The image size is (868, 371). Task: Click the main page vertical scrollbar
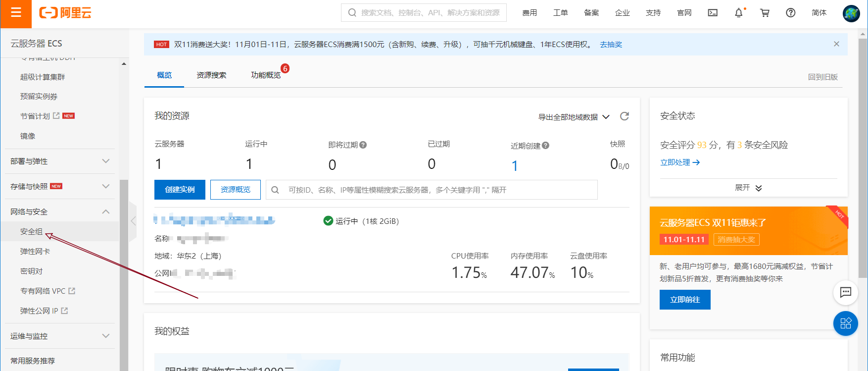[x=863, y=158]
